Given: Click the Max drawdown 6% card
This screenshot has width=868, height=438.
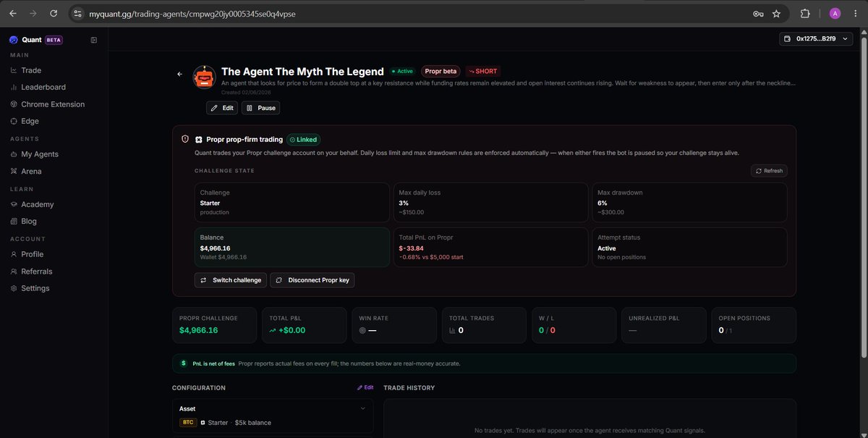Looking at the screenshot, I should pyautogui.click(x=689, y=203).
